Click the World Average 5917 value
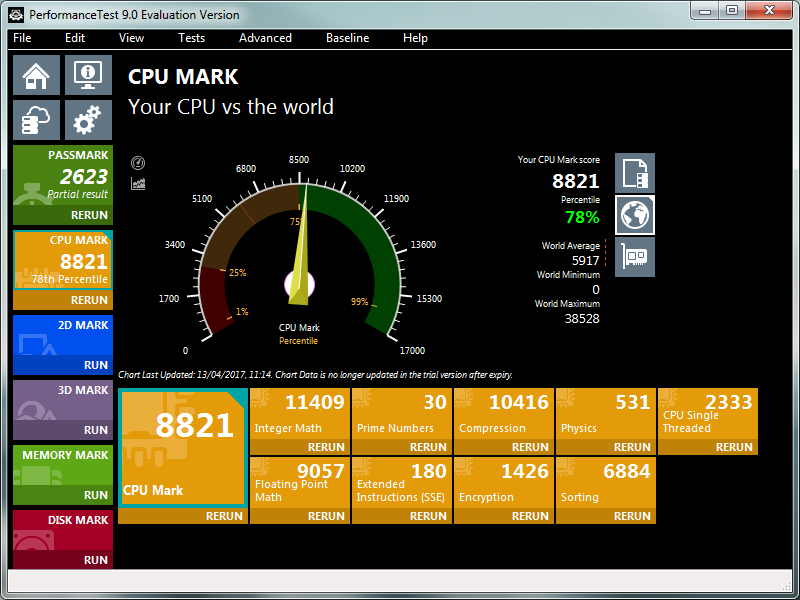Viewport: 800px width, 600px height. pyautogui.click(x=585, y=261)
